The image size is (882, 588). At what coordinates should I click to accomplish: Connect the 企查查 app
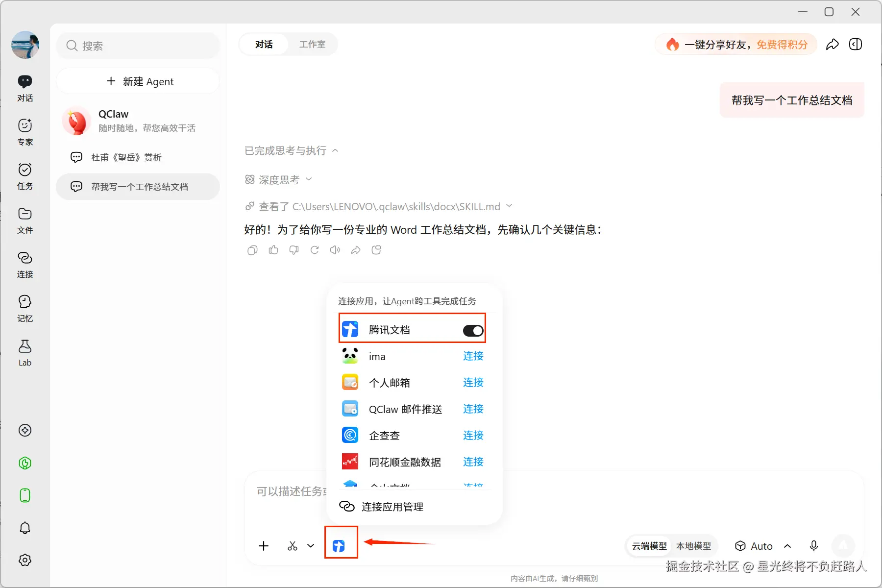pos(473,436)
